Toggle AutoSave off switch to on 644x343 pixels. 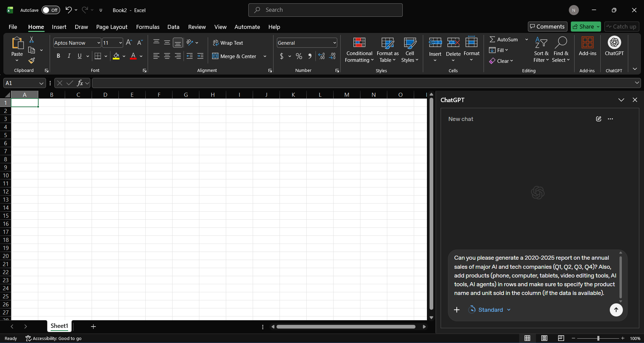pos(51,10)
